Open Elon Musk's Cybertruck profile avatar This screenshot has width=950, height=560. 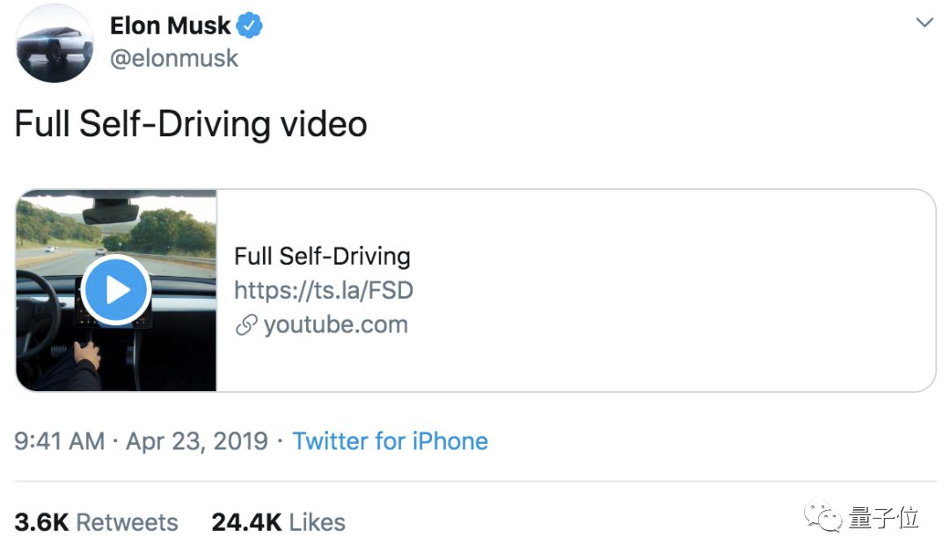pyautogui.click(x=55, y=43)
